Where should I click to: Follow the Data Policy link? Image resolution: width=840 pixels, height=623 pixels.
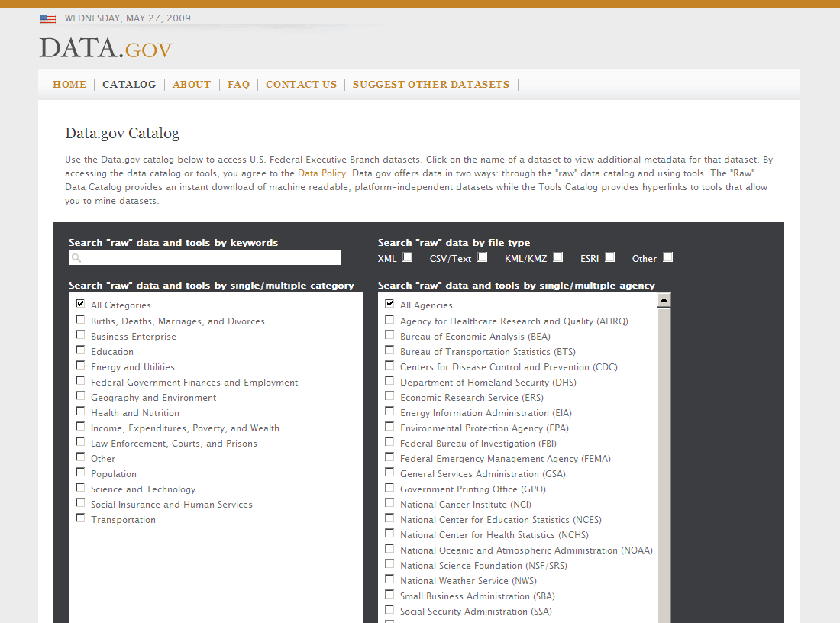point(321,173)
